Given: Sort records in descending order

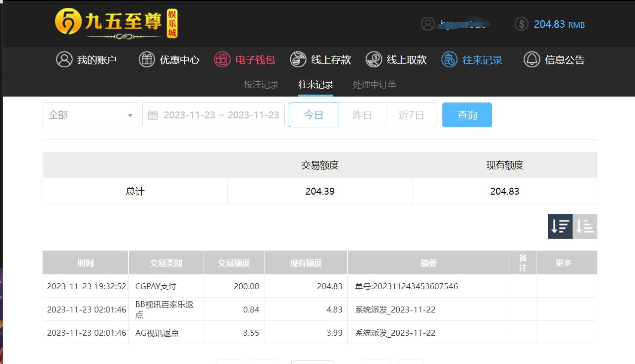Looking at the screenshot, I should pos(560,226).
